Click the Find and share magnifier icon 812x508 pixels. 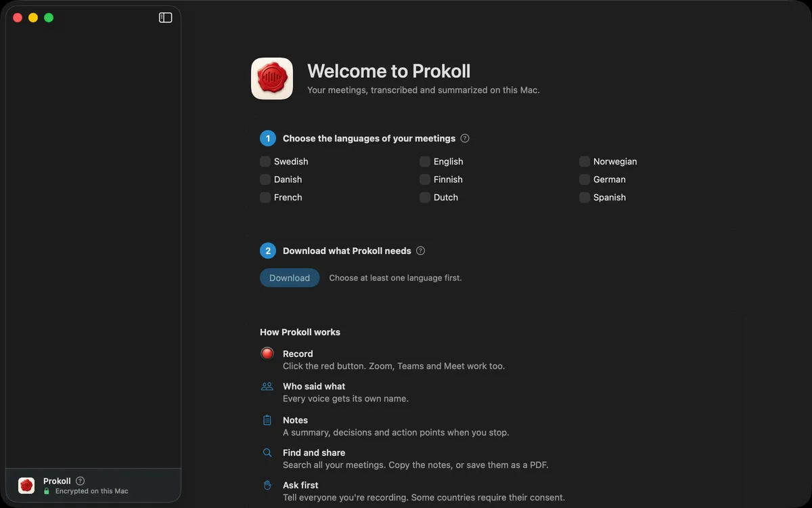[267, 452]
